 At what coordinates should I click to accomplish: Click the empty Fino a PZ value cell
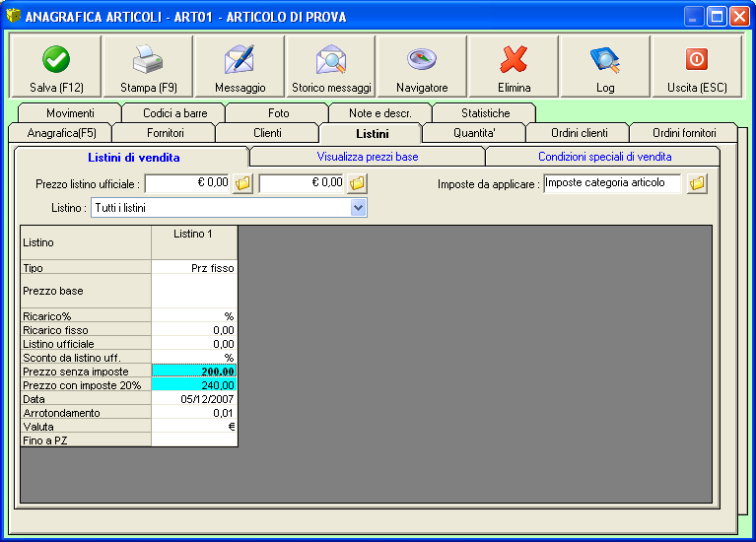pyautogui.click(x=194, y=440)
